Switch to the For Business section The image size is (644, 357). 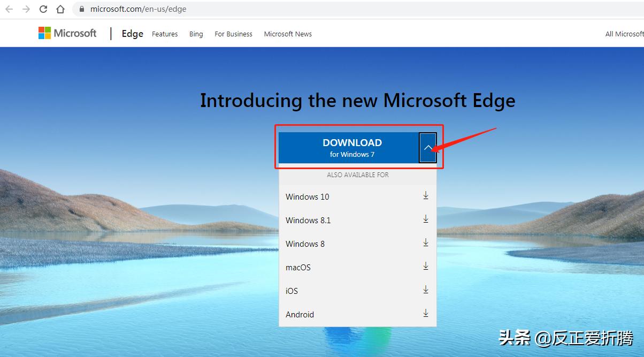click(x=233, y=34)
